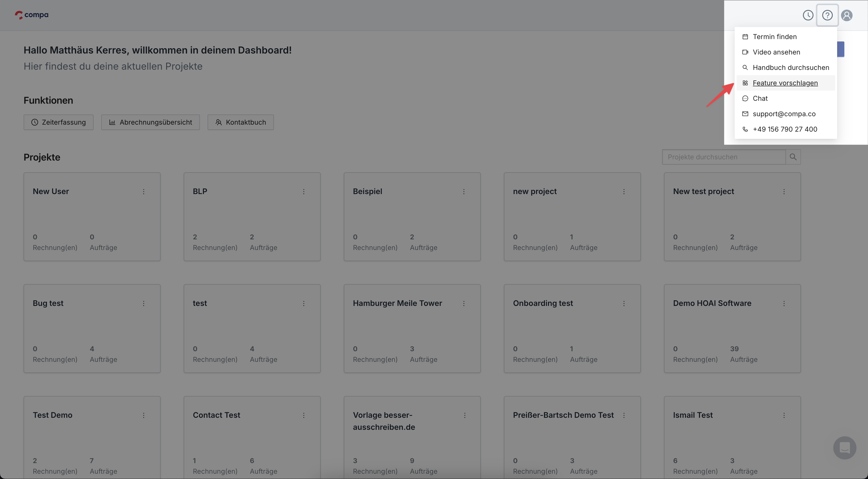Open the Kontaktbuch button
Viewport: 868px width, 479px height.
(241, 122)
